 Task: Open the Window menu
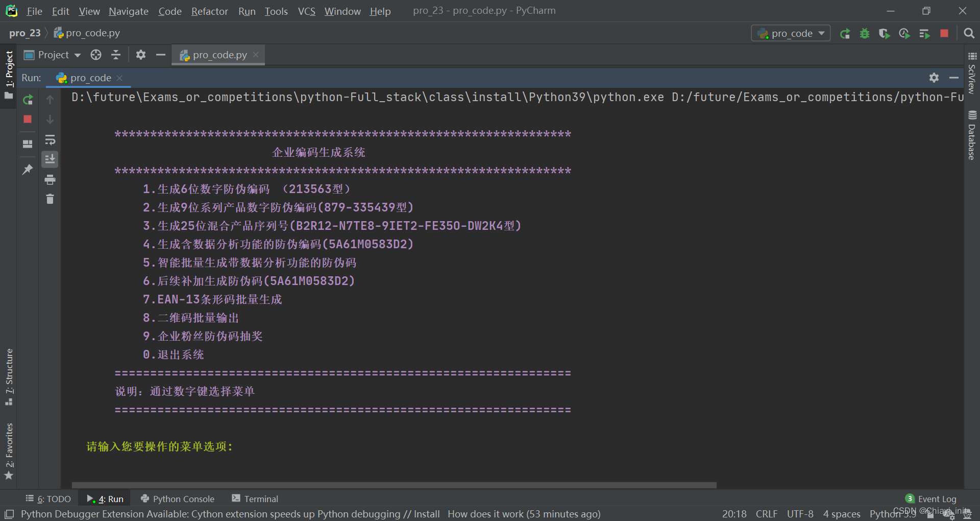click(342, 11)
